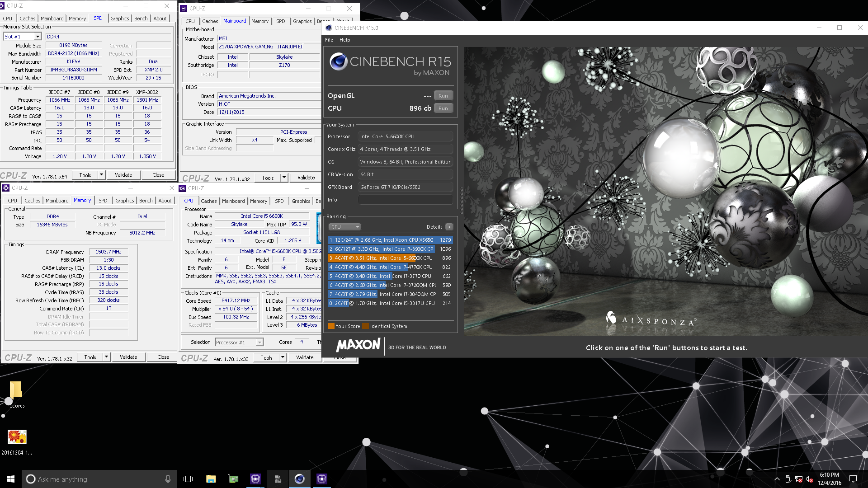
Task: Switch to Caches tab in Mainboard CPU-Z window
Action: coord(210,21)
